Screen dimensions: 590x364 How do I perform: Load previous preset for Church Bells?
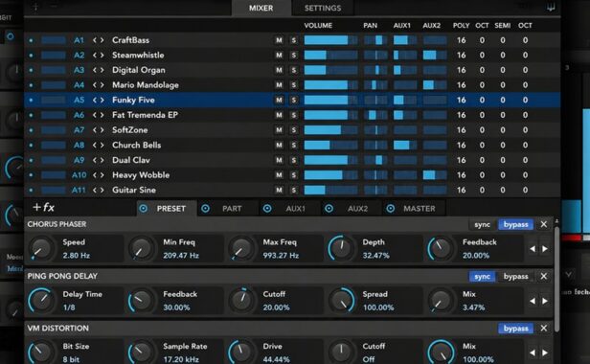tap(95, 146)
